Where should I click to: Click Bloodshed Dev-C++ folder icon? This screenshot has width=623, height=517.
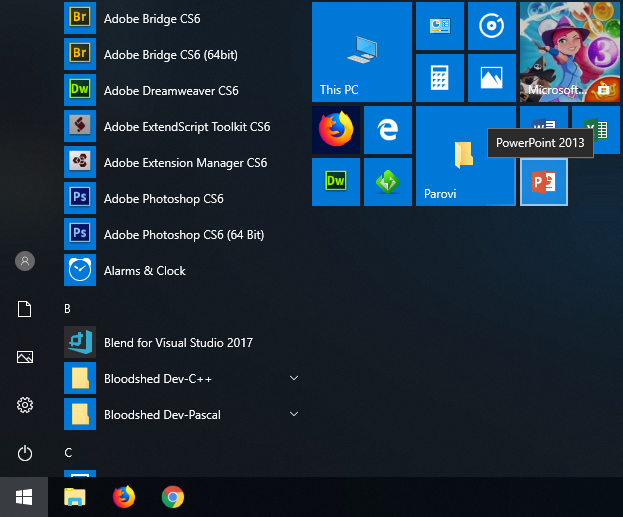click(x=80, y=378)
